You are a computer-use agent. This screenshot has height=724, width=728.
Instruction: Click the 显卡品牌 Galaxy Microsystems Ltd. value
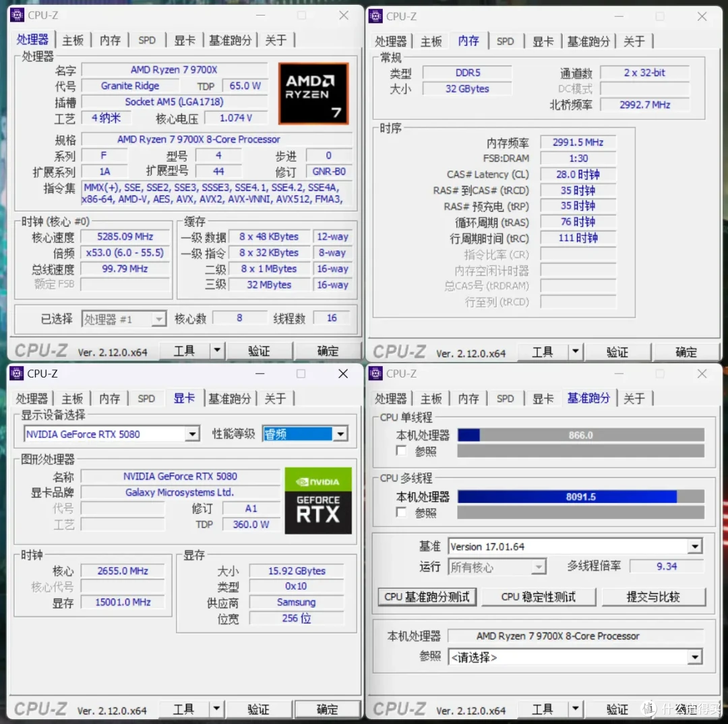(180, 492)
